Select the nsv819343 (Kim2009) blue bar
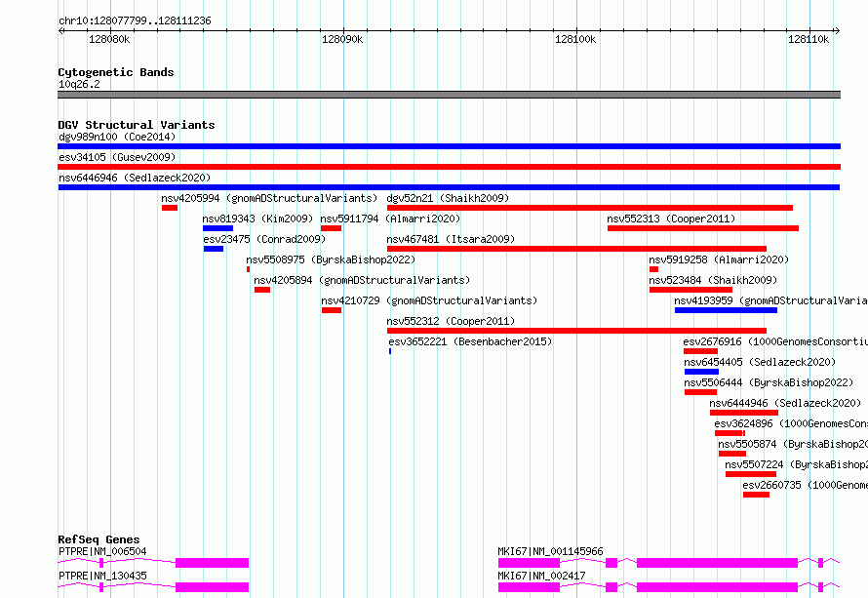The image size is (868, 598). (x=217, y=228)
